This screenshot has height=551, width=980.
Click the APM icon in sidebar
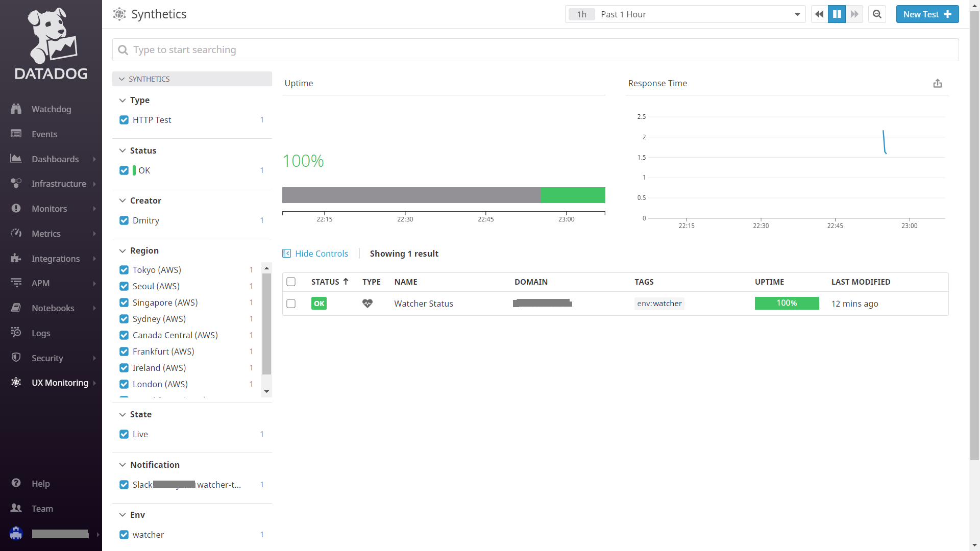16,283
